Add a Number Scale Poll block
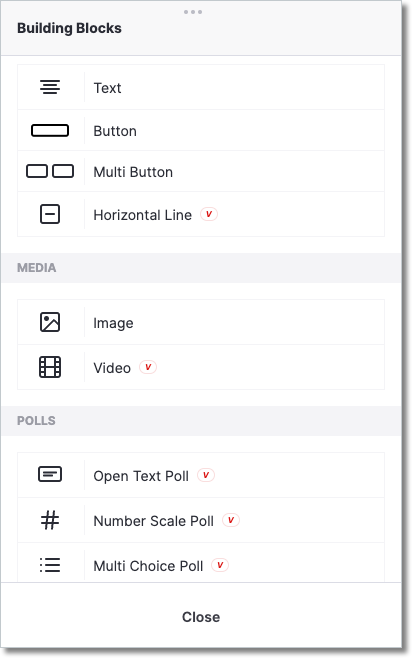Viewport: 412px width, 658px height. tap(201, 520)
